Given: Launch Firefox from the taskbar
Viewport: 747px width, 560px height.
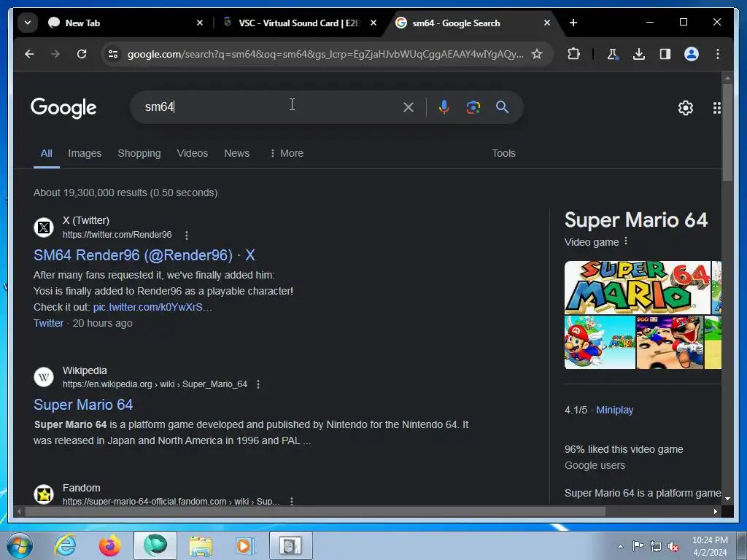Looking at the screenshot, I should click(x=110, y=545).
